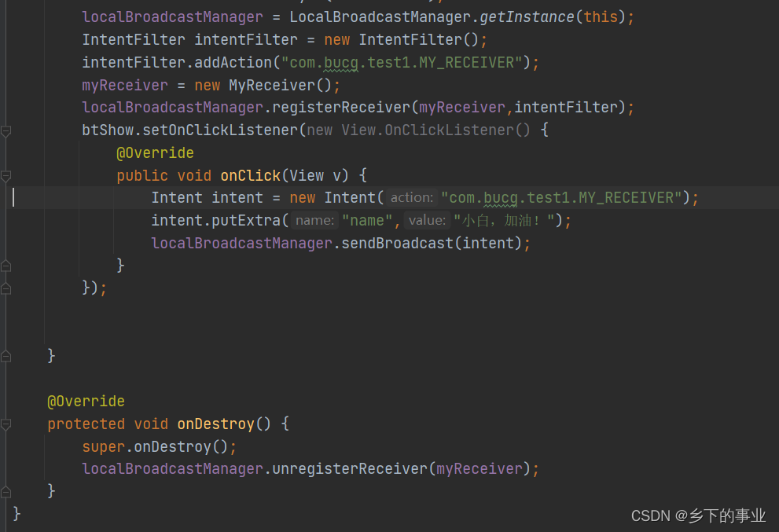779x532 pixels.
Task: Collapse the onClick method fold marker
Action: tap(6, 176)
